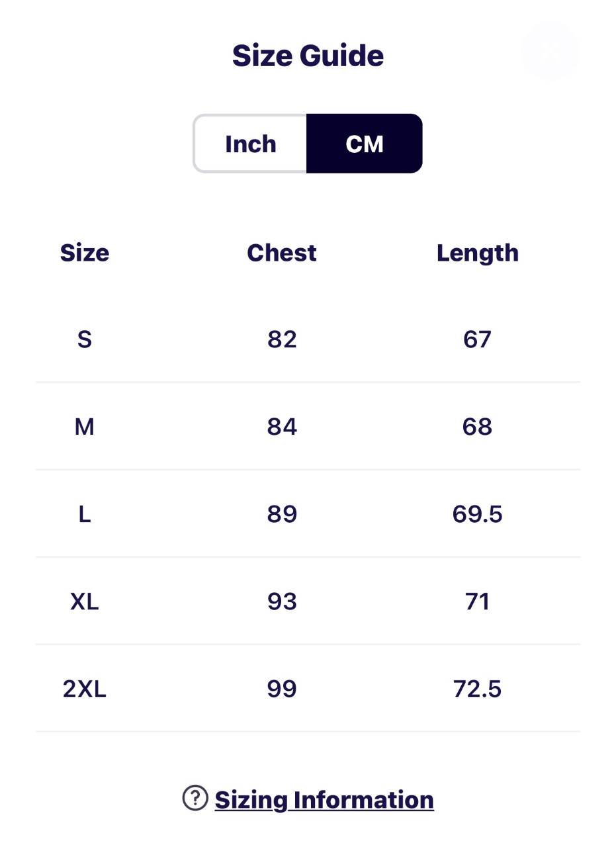
Task: Select the 2XL size row label
Action: [85, 689]
